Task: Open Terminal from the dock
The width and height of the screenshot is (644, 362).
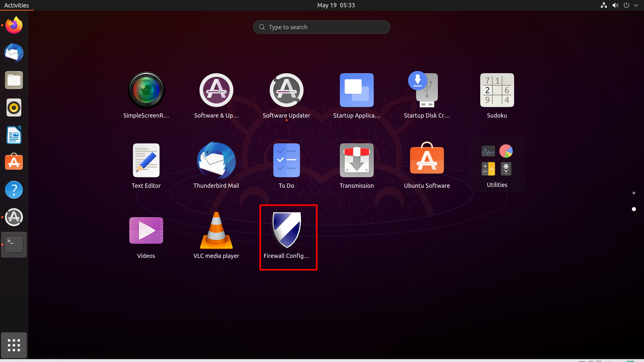Action: point(14,244)
